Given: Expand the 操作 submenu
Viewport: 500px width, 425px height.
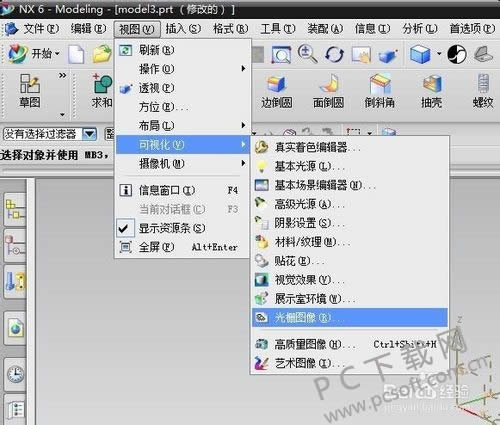Looking at the screenshot, I should 182,69.
